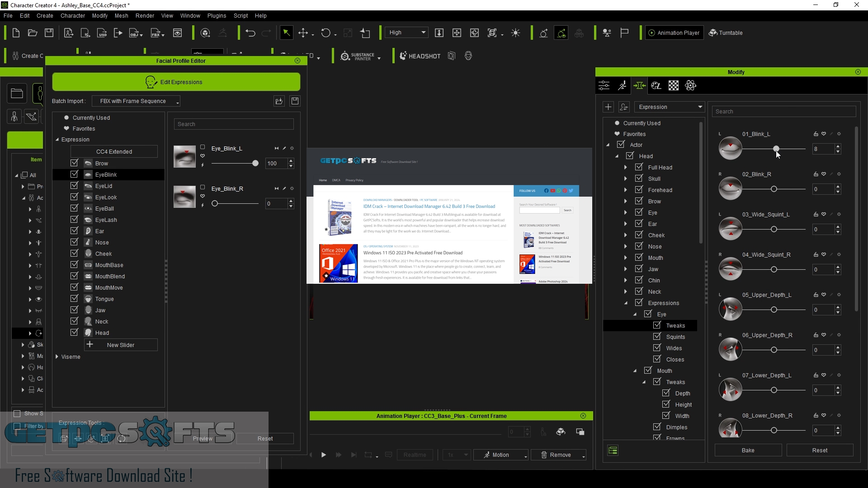Click Reset button in Modify panel
868x488 pixels.
(x=820, y=450)
